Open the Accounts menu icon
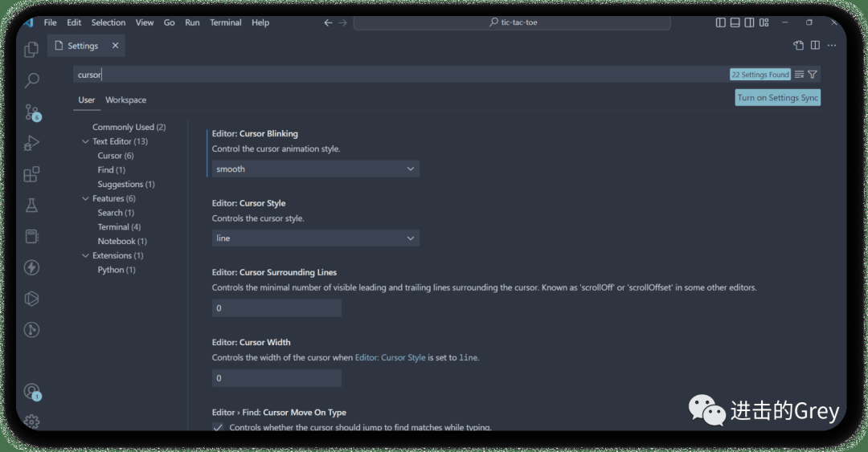This screenshot has width=868, height=452. pos(33,392)
